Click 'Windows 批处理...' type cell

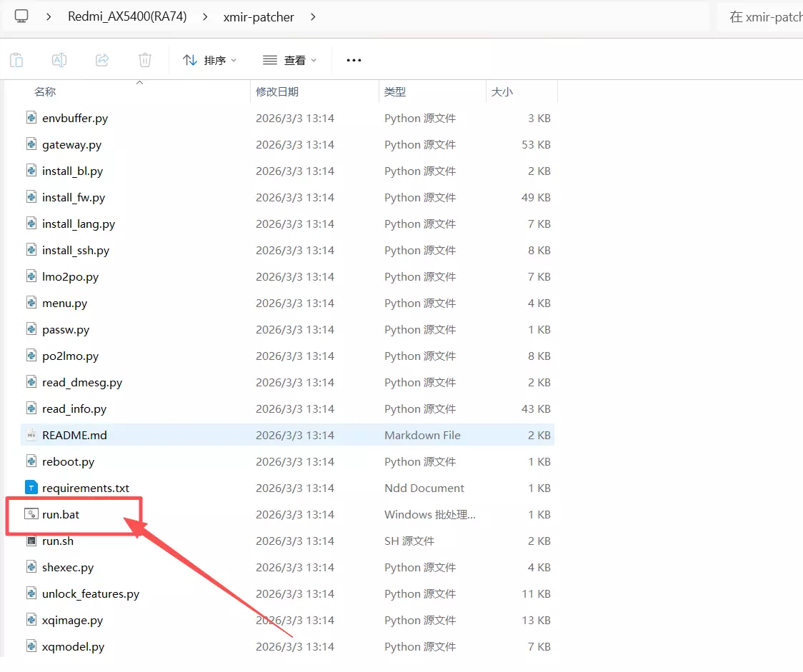click(429, 514)
